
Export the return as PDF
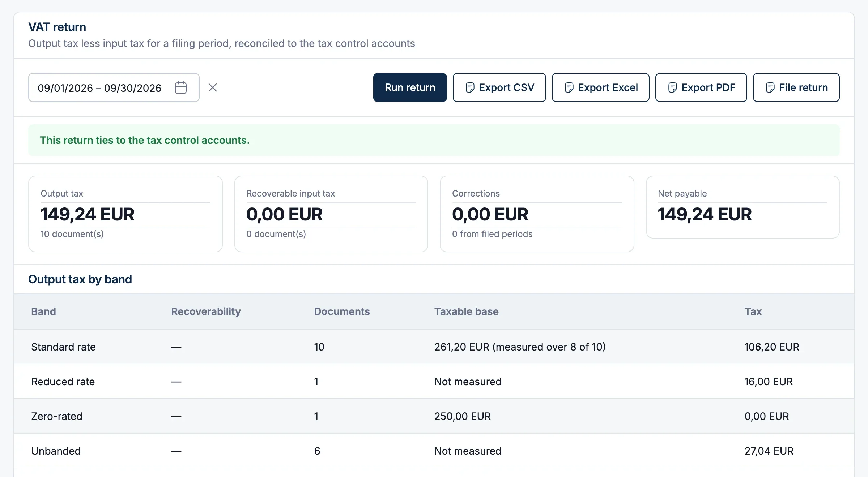[701, 87]
